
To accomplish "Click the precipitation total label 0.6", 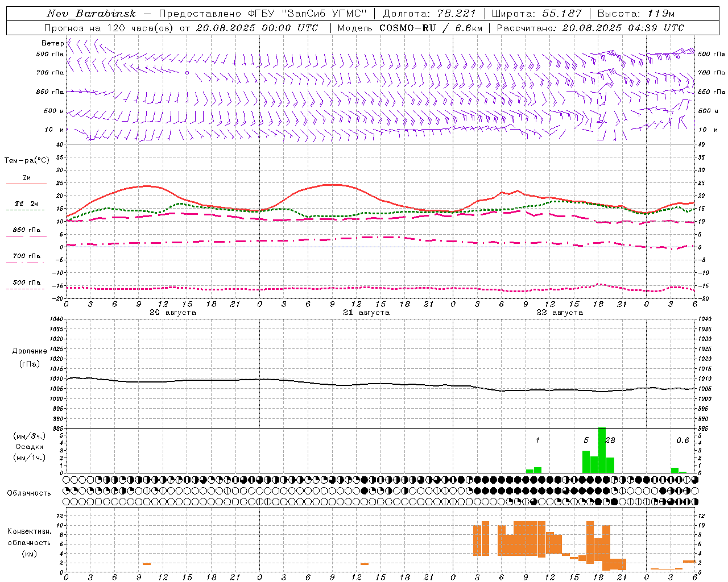I will coord(682,440).
